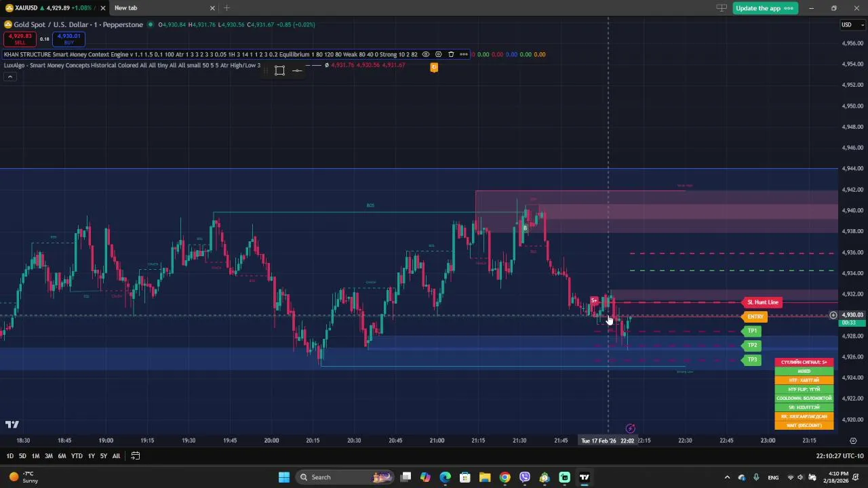Set date range to 6M
The height and width of the screenshot is (488, 868).
62,456
